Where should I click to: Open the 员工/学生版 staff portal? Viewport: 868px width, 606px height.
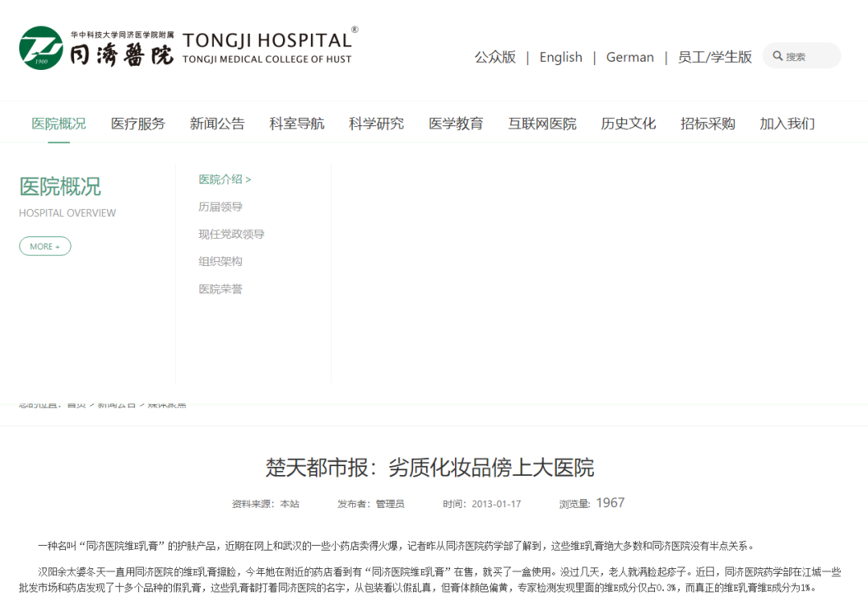coord(713,57)
